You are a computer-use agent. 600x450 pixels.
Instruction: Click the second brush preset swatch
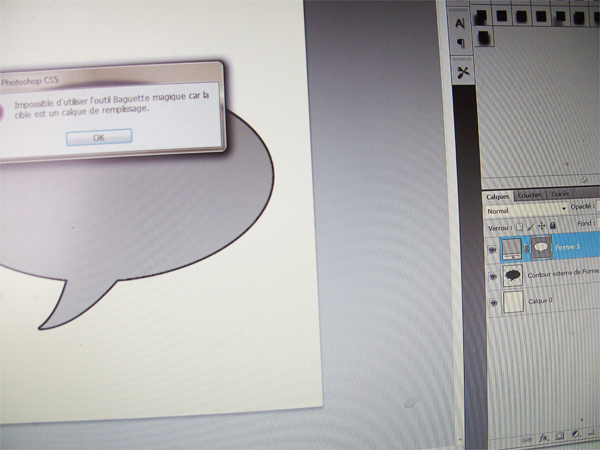coord(502,16)
